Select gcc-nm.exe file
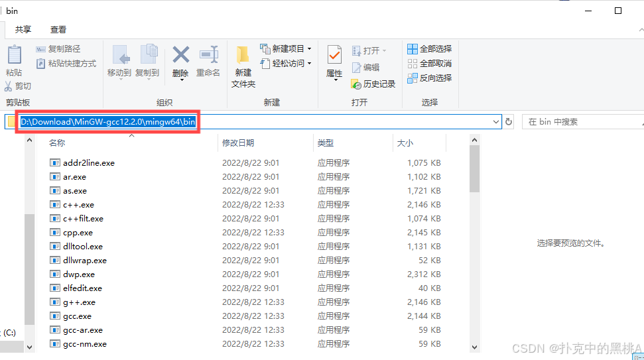The image size is (644, 360). tap(85, 344)
